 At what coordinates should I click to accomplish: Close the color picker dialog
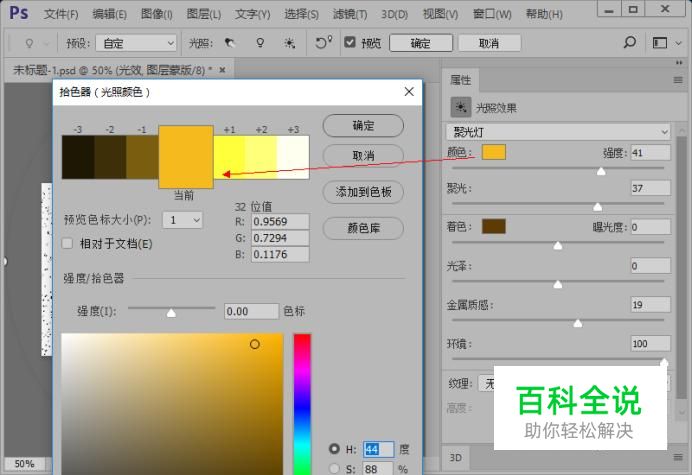coord(409,91)
